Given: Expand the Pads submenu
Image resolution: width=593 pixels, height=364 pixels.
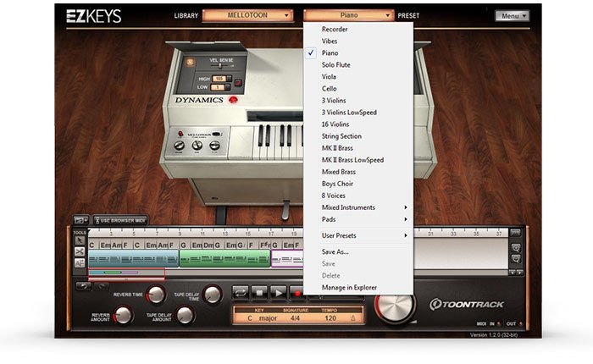Looking at the screenshot, I should (x=358, y=219).
